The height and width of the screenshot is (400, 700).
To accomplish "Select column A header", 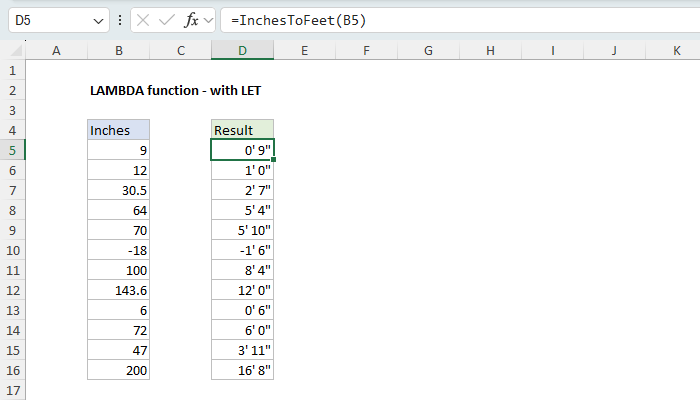I will pos(56,50).
